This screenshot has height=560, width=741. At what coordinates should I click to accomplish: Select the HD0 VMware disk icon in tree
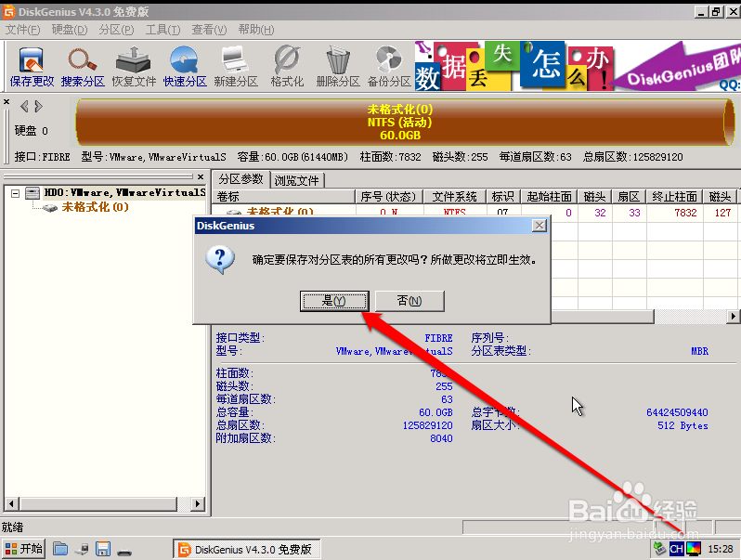point(32,193)
